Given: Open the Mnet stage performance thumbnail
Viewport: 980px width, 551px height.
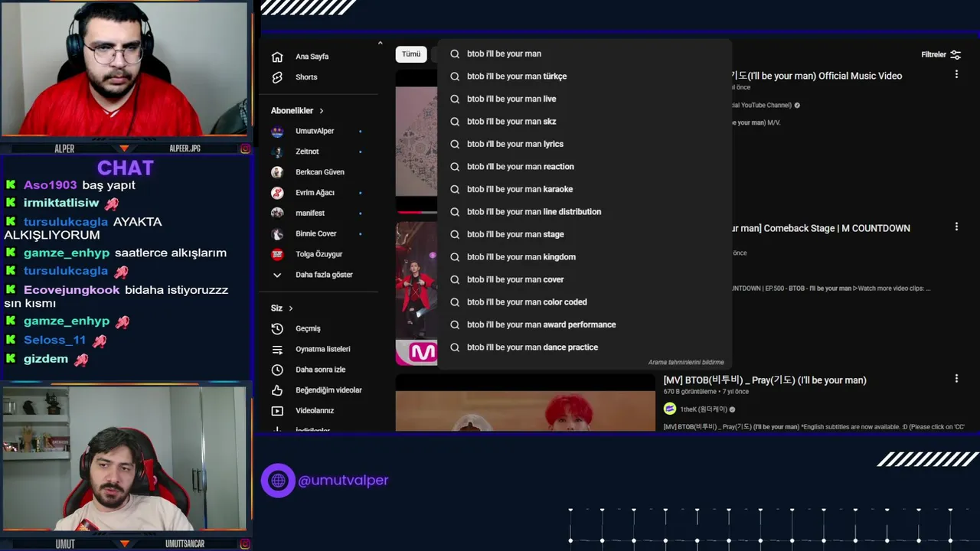Looking at the screenshot, I should 416,294.
